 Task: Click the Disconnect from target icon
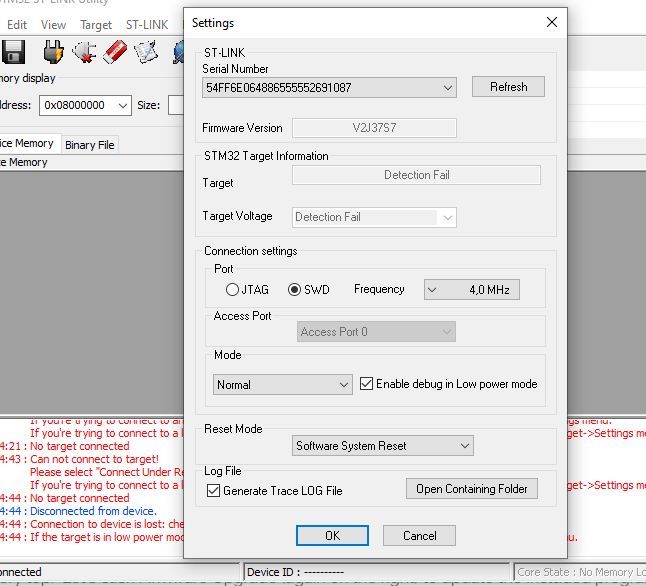(84, 52)
